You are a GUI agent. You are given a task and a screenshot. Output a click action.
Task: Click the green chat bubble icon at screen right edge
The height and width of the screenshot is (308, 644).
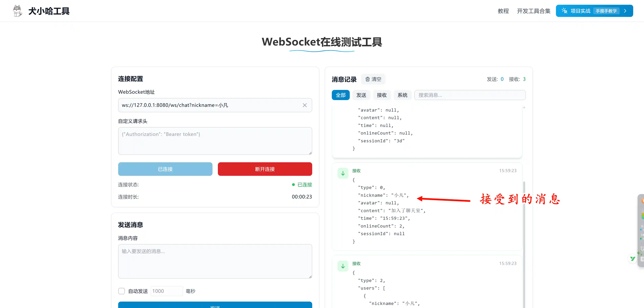633,258
